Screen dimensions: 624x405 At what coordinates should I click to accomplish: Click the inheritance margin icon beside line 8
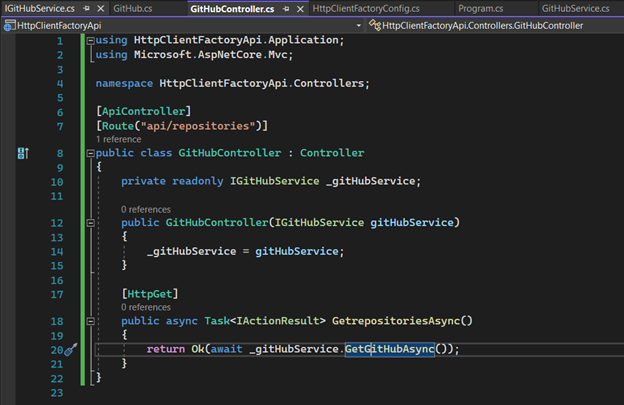22,153
